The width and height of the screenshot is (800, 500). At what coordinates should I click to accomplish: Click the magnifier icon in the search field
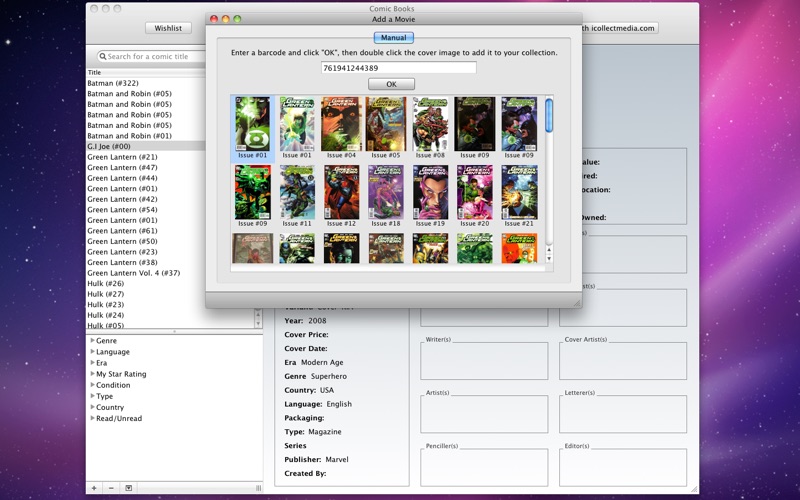(x=103, y=56)
